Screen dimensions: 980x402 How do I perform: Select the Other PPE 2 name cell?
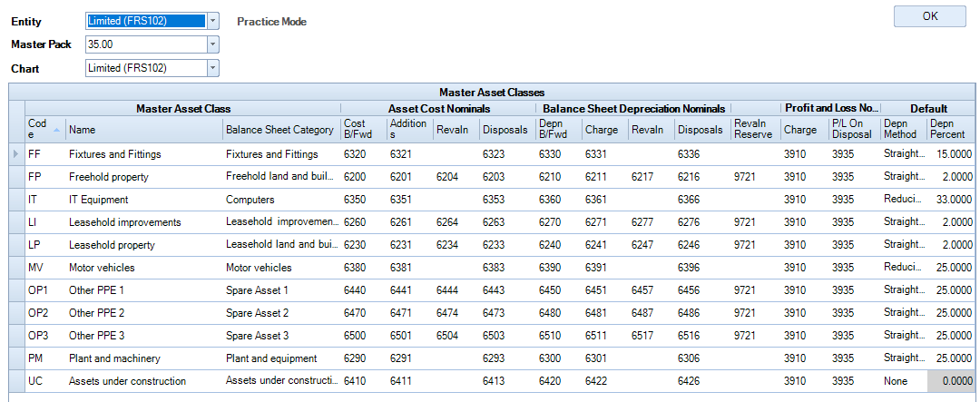(143, 312)
